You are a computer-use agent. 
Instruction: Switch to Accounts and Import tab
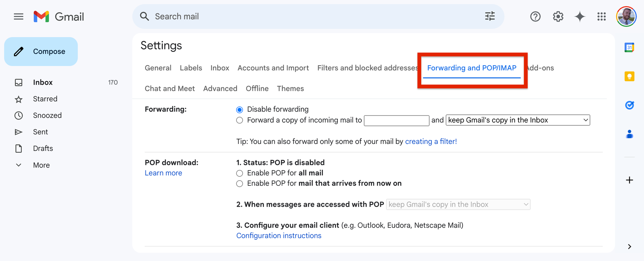(273, 68)
